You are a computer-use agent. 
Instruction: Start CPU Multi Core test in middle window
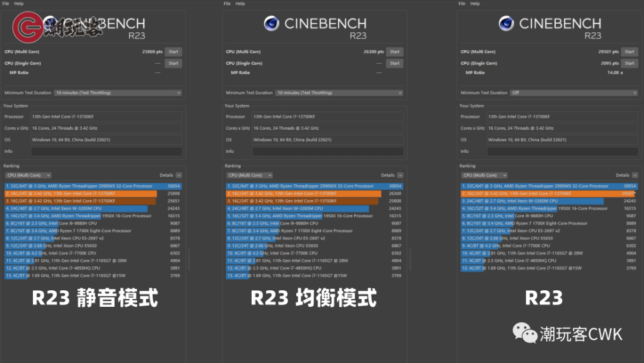395,52
